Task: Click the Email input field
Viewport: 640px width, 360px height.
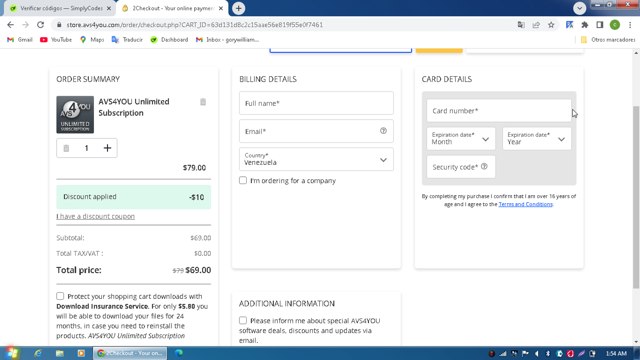Action: (x=316, y=131)
